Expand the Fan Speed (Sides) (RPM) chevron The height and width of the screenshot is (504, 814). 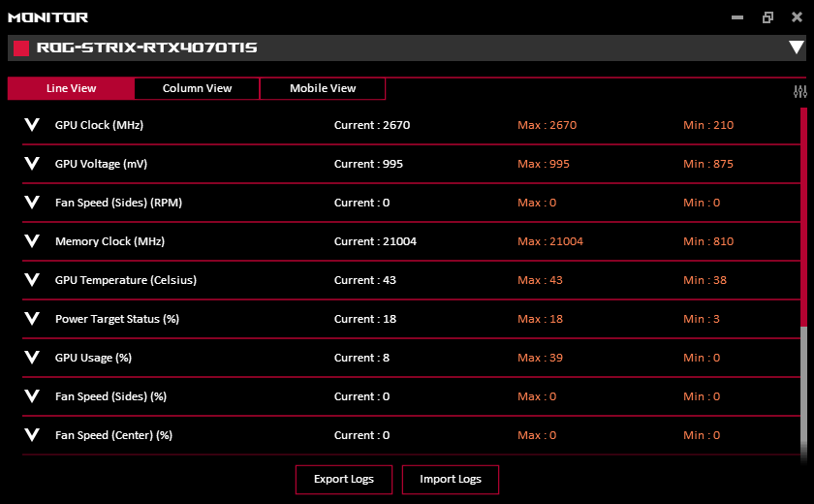[32, 202]
